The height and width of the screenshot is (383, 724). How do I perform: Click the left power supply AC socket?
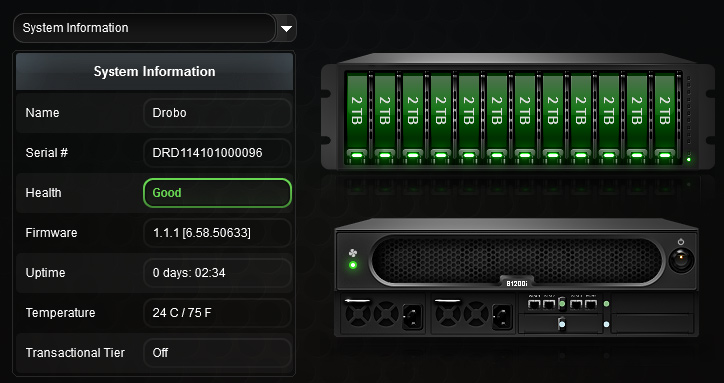412,316
